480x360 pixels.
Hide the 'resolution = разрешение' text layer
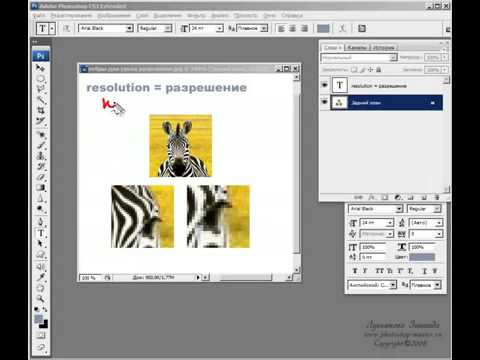tap(324, 85)
